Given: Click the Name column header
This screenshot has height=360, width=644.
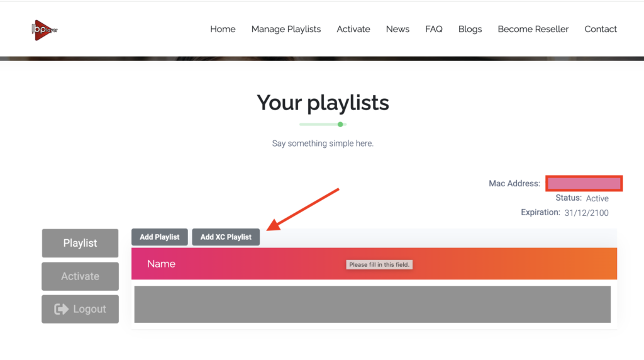Looking at the screenshot, I should (x=161, y=264).
